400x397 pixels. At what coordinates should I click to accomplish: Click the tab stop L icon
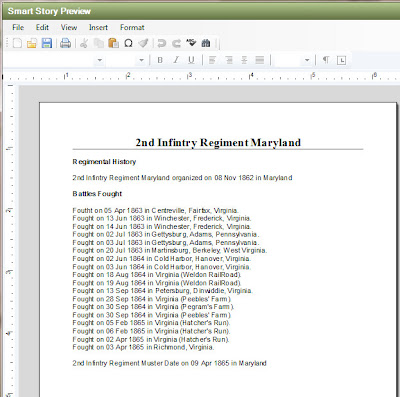(x=341, y=60)
